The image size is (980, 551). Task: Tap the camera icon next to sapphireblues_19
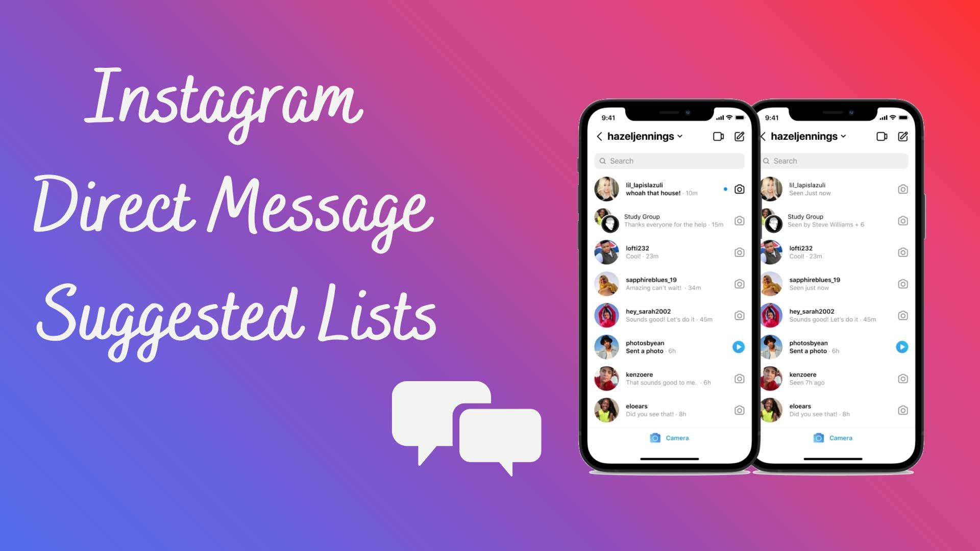[739, 283]
